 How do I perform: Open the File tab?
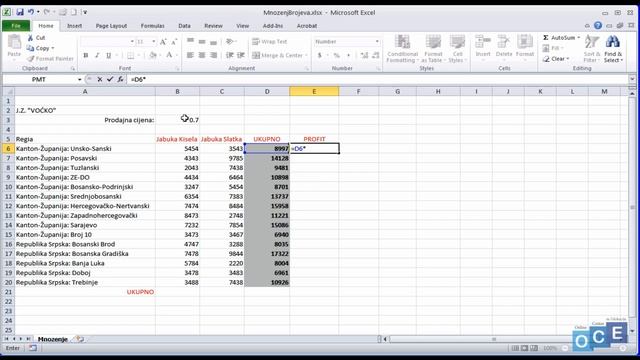click(16, 26)
